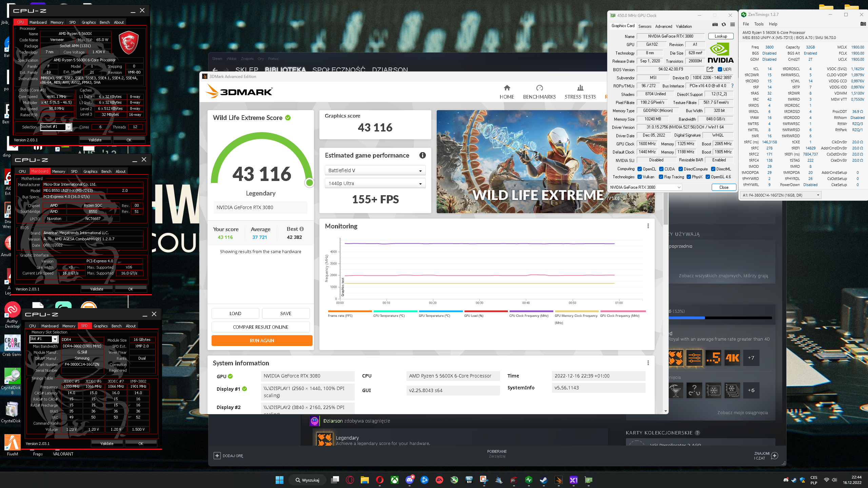
Task: Refresh GPU-Z sensors with refresh icon
Action: (x=724, y=24)
